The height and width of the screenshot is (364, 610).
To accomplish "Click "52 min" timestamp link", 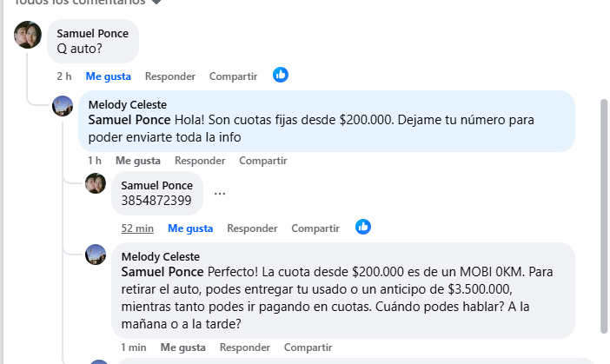I will [x=137, y=228].
